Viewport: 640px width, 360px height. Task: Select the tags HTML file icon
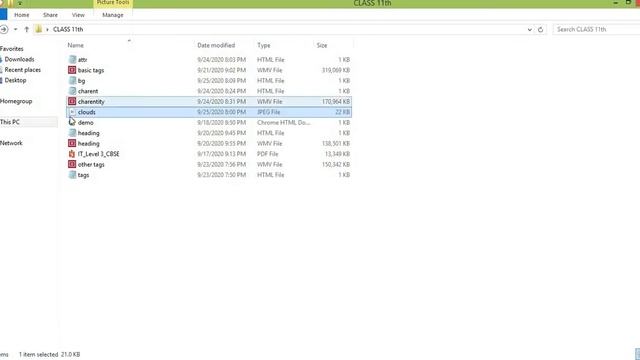point(72,175)
